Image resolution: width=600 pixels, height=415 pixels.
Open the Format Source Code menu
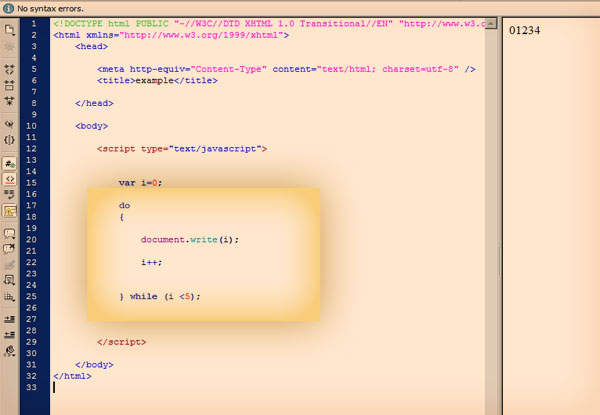pyautogui.click(x=9, y=351)
